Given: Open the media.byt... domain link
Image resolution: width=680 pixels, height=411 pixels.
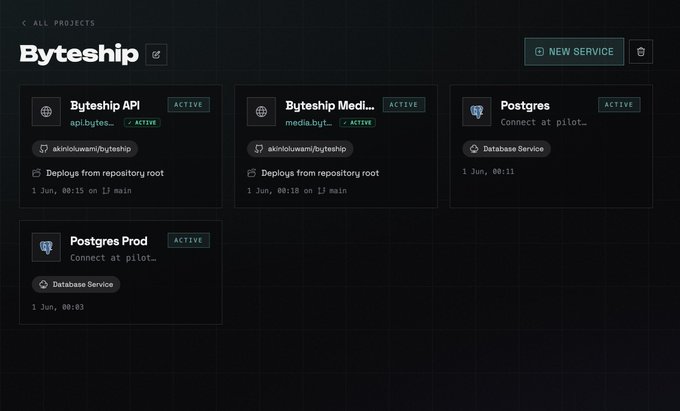Looking at the screenshot, I should tap(308, 123).
